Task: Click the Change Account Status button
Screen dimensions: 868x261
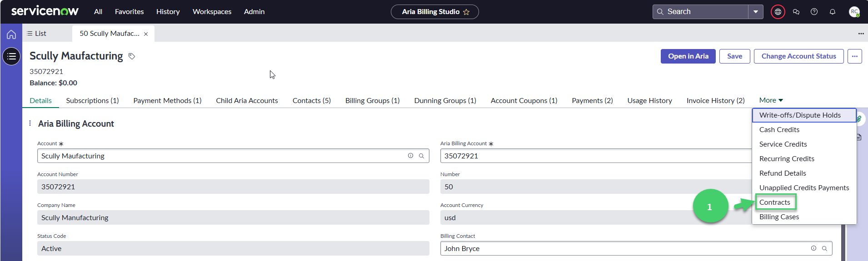Action: point(799,56)
